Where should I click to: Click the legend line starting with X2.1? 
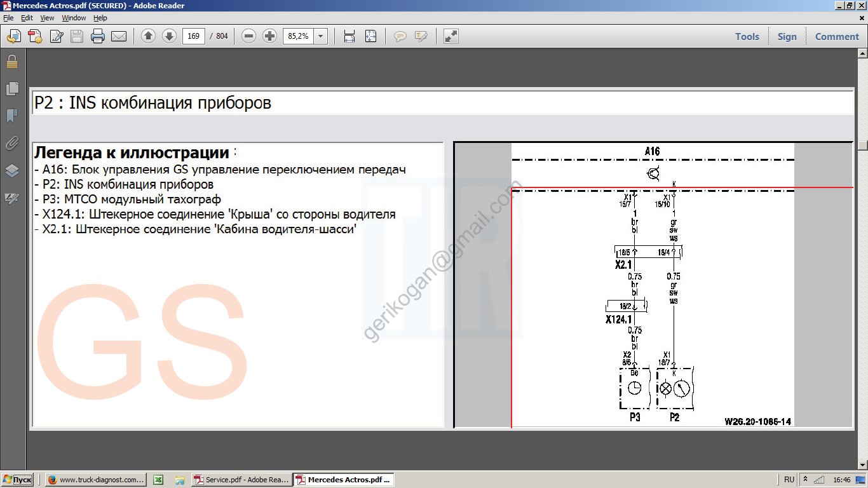(x=195, y=229)
